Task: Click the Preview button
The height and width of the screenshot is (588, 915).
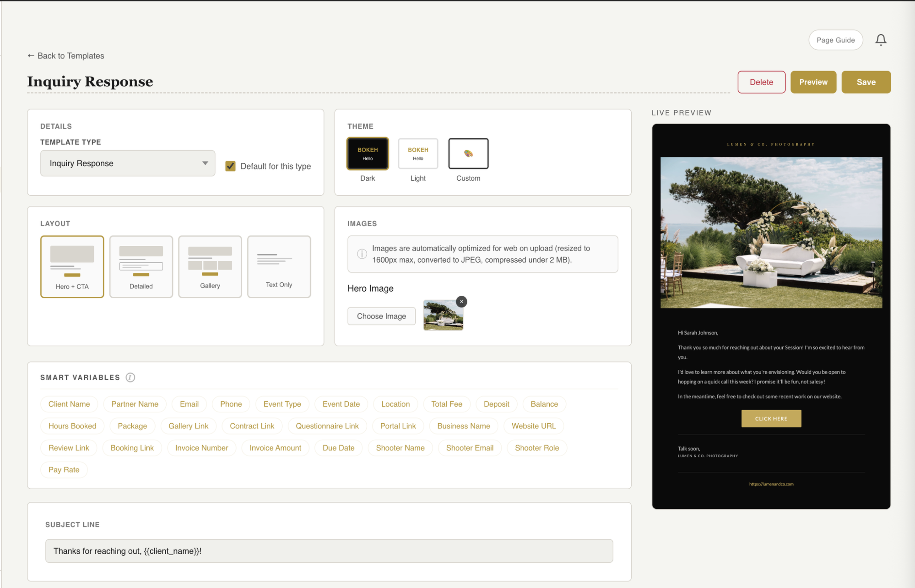Action: [813, 82]
